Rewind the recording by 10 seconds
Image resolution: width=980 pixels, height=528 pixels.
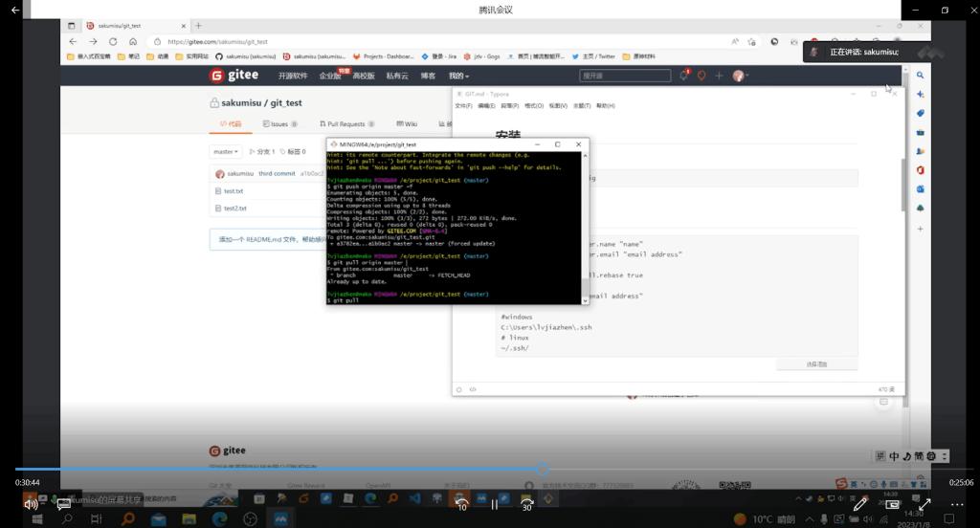click(x=461, y=503)
